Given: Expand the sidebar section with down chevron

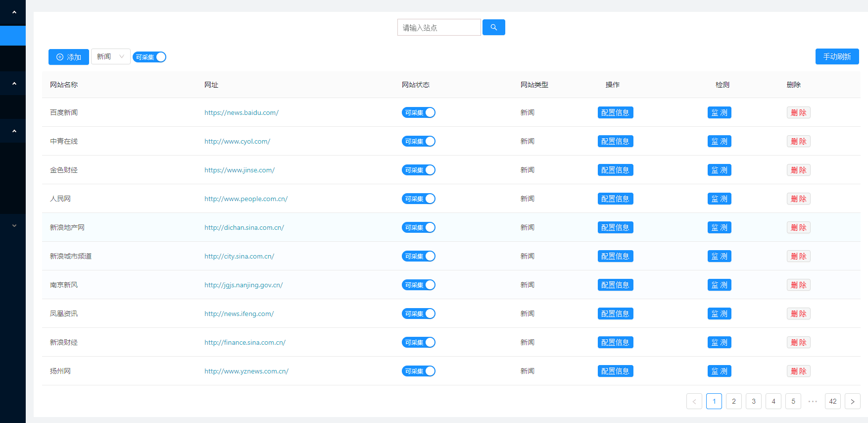Looking at the screenshot, I should tap(14, 226).
